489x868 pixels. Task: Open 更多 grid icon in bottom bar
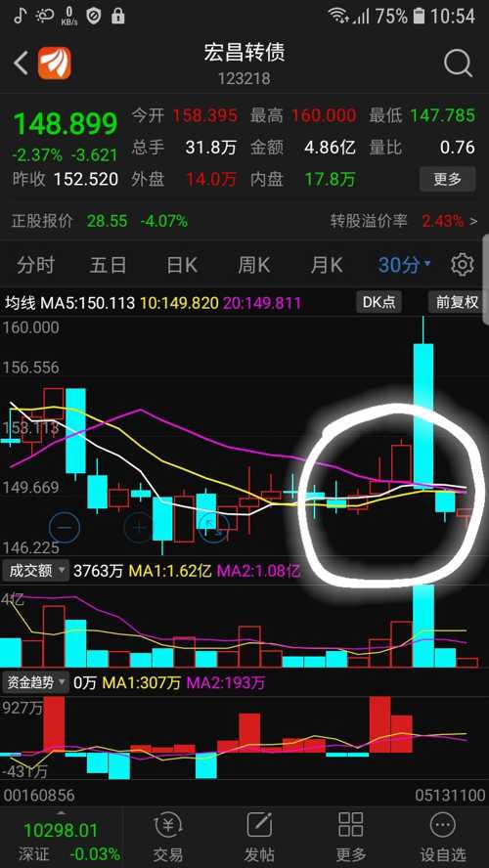350,837
